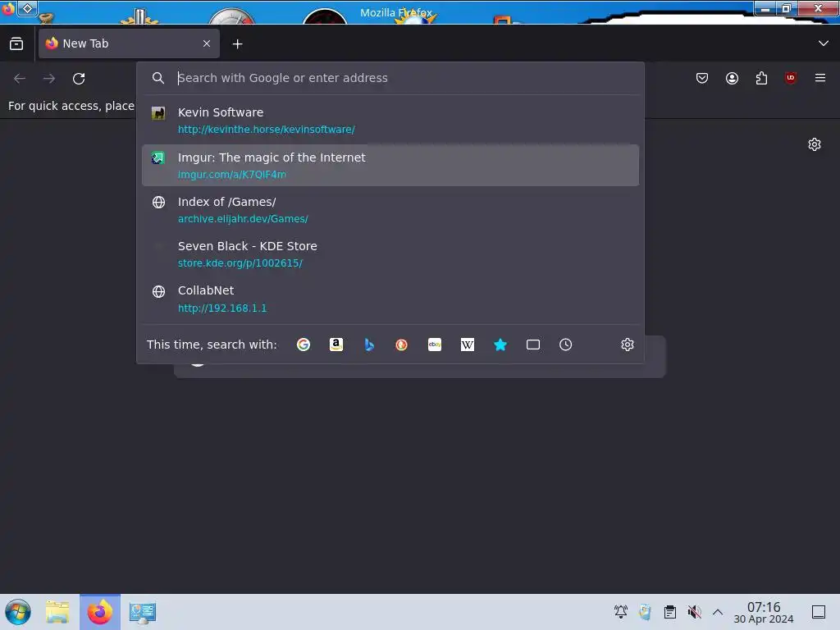Select the Seven Black - KDE Store suggestion
Viewport: 840px width, 630px height.
pyautogui.click(x=390, y=254)
